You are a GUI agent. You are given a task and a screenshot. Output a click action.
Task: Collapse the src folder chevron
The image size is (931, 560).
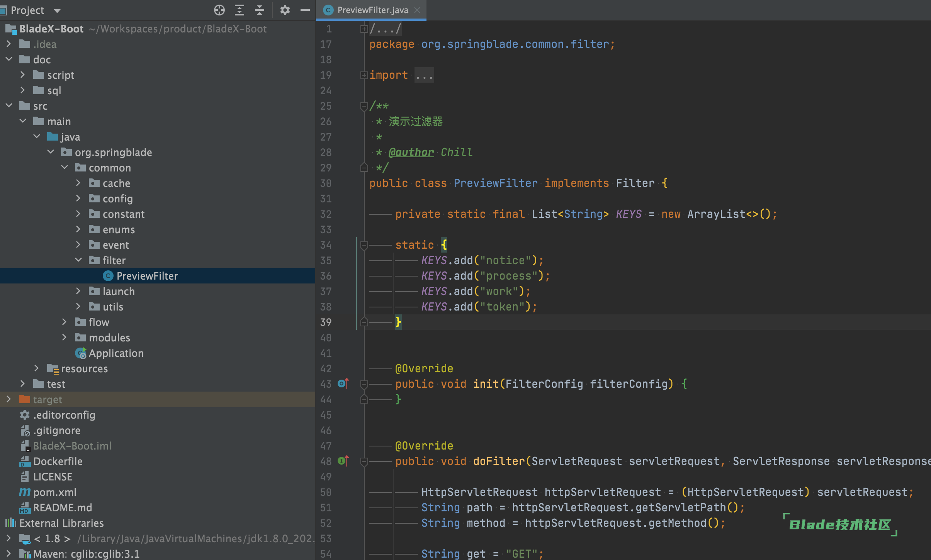tap(9, 106)
